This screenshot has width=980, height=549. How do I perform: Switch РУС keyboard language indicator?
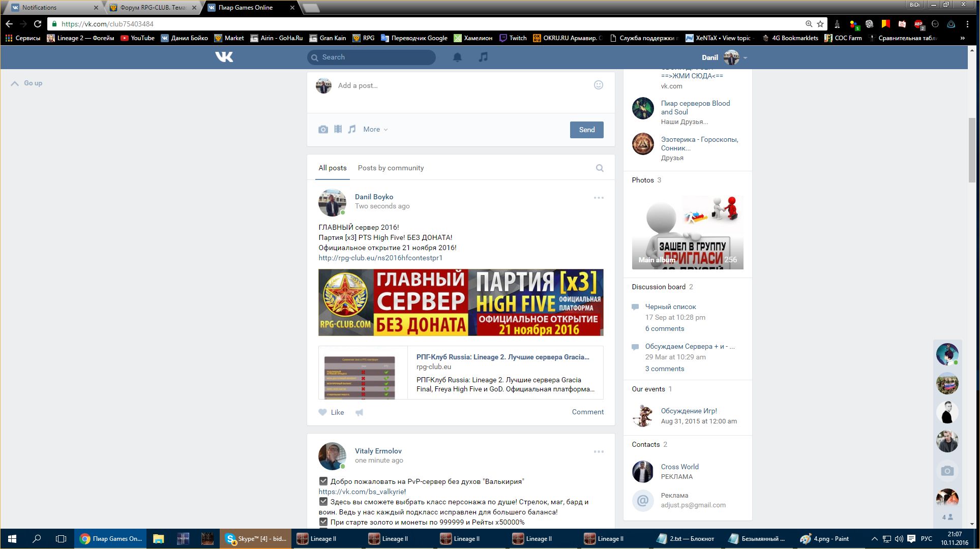tap(927, 539)
